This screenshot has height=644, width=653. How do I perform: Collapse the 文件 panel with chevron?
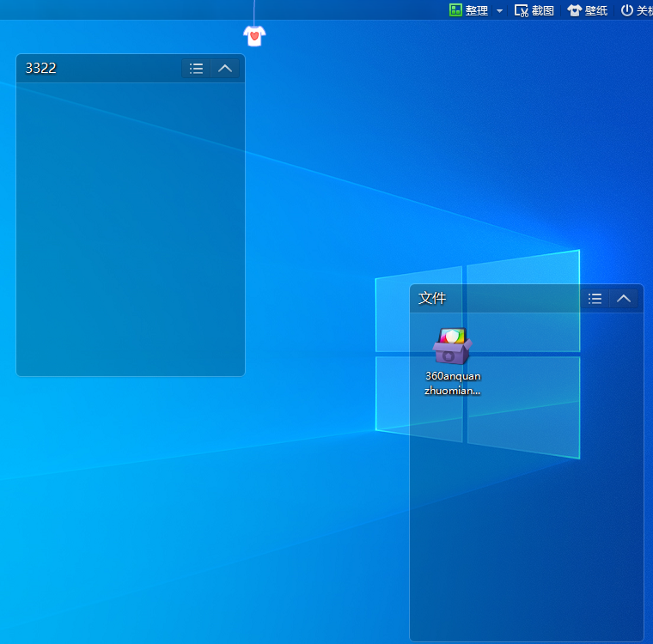click(x=624, y=299)
